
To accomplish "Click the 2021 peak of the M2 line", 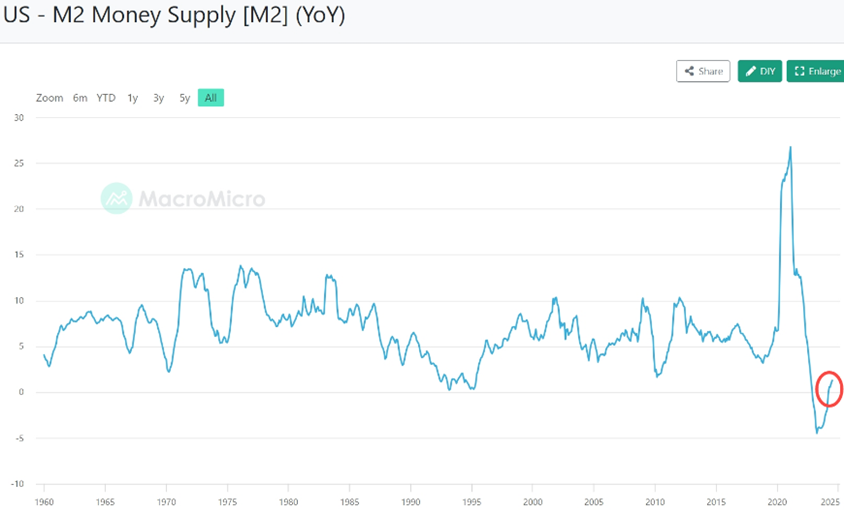I will click(x=790, y=147).
